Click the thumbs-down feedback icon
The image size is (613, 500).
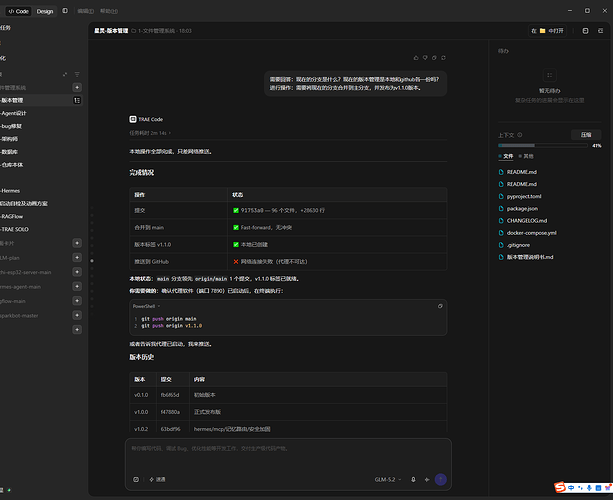pos(425,58)
